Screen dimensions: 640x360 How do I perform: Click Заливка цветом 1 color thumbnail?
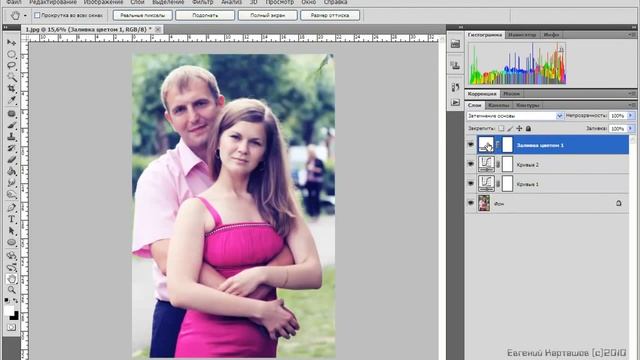(486, 145)
